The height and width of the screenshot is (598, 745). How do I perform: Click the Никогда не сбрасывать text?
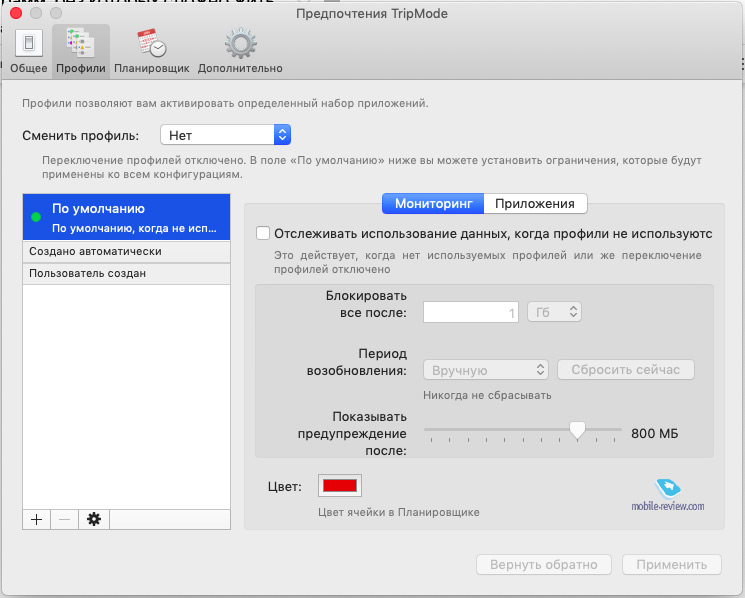click(x=487, y=395)
